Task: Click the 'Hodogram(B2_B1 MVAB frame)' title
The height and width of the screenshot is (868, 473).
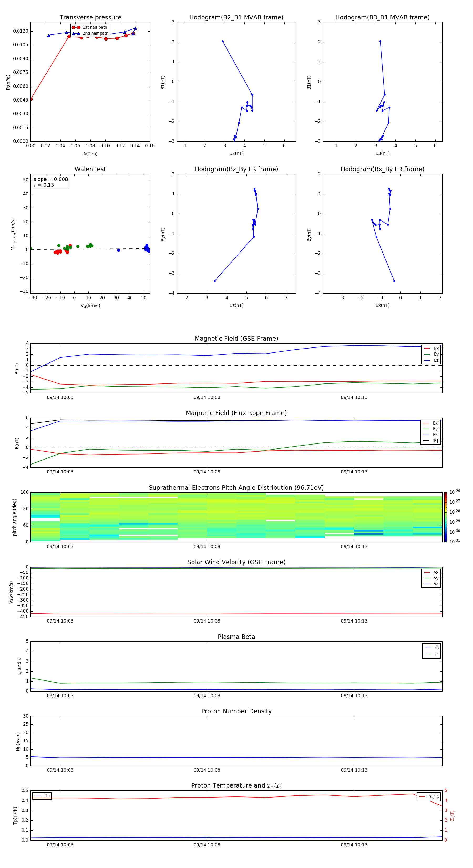Action: pos(236,18)
